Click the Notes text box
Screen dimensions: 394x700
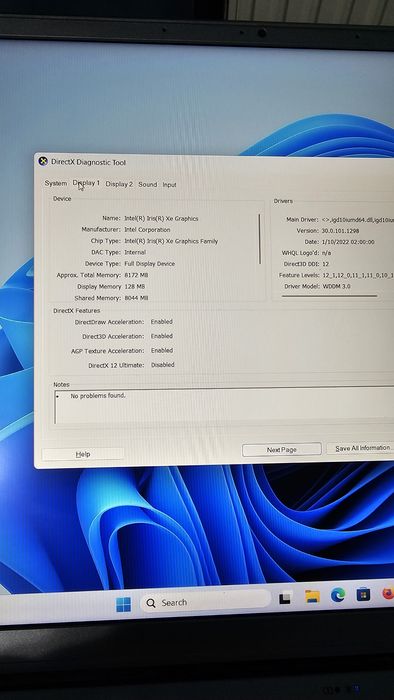pos(224,406)
